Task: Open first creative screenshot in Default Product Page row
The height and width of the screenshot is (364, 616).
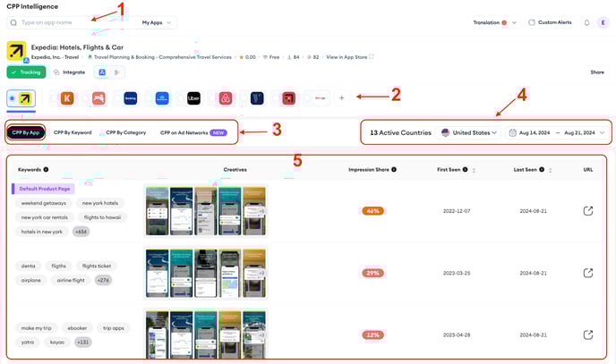Action: 158,211
